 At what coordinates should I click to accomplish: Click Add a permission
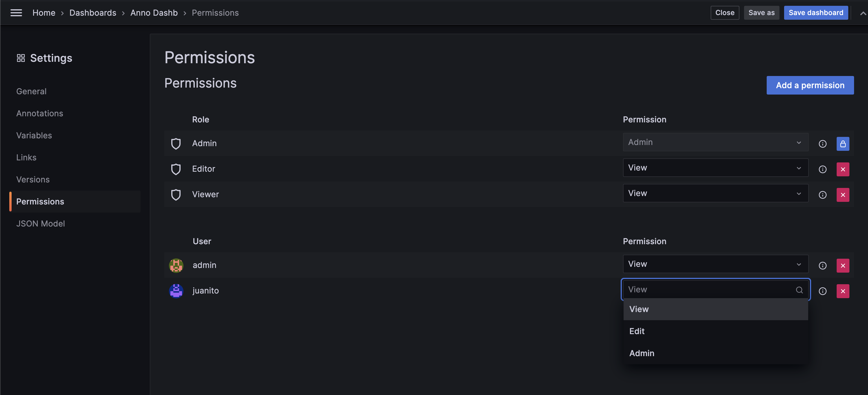[811, 85]
